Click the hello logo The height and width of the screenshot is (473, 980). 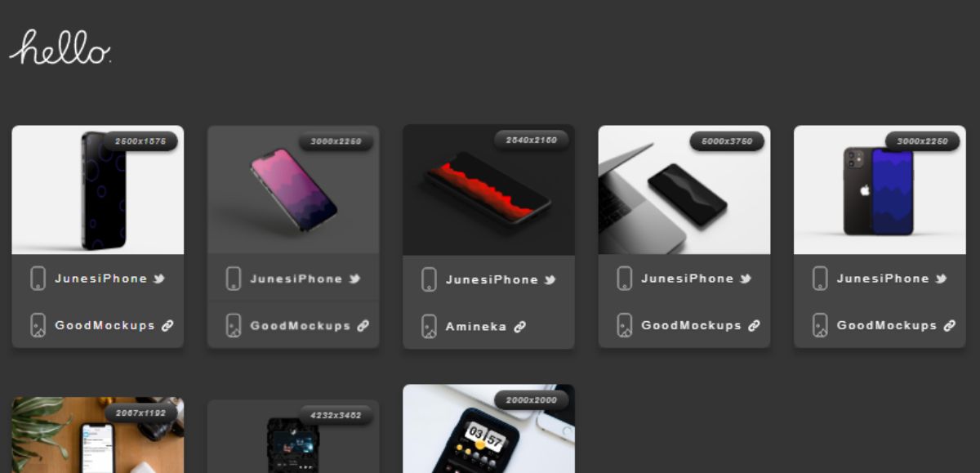click(x=60, y=47)
